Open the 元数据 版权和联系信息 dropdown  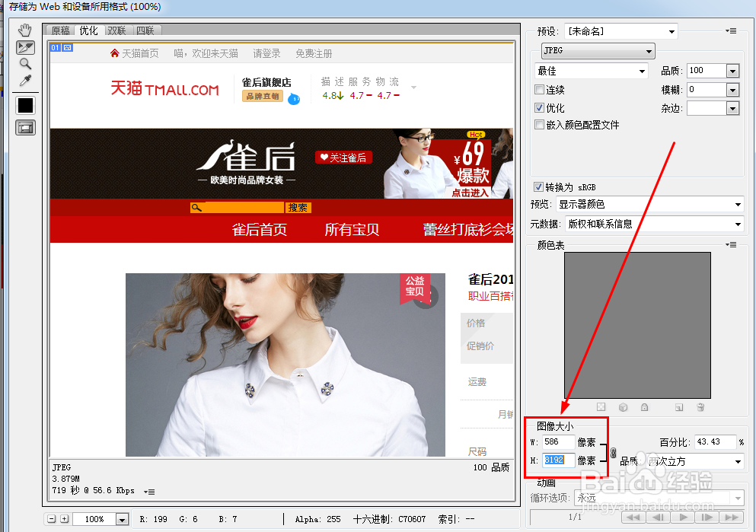[655, 224]
